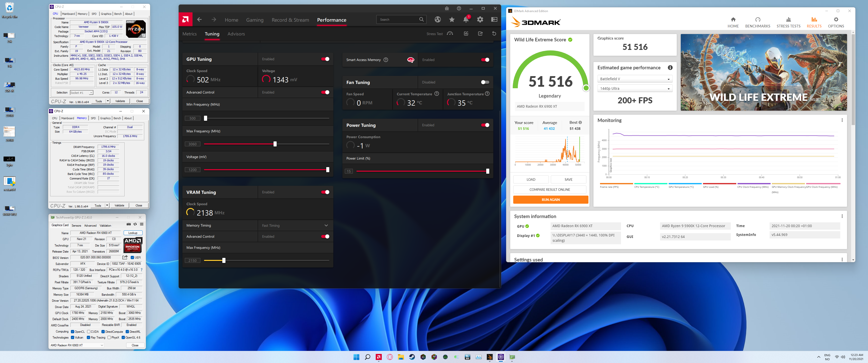Toggle GPU Advanced Control switch
868x363 pixels.
(x=325, y=92)
